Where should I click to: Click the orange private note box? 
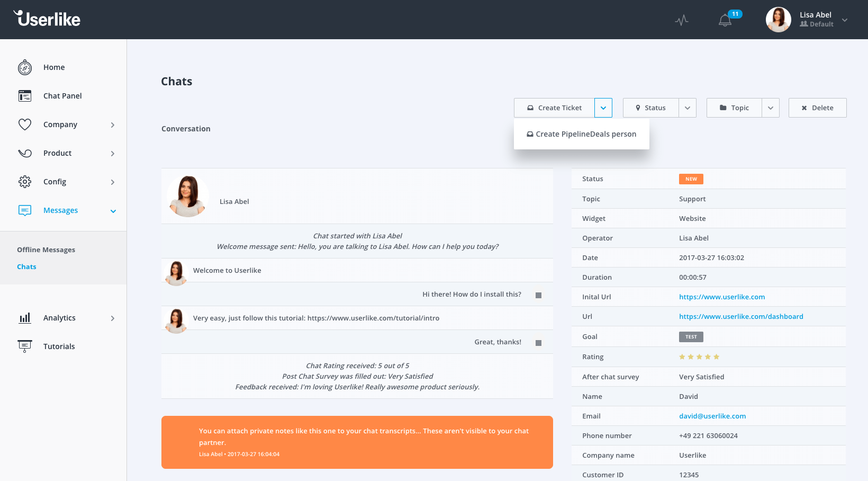357,442
